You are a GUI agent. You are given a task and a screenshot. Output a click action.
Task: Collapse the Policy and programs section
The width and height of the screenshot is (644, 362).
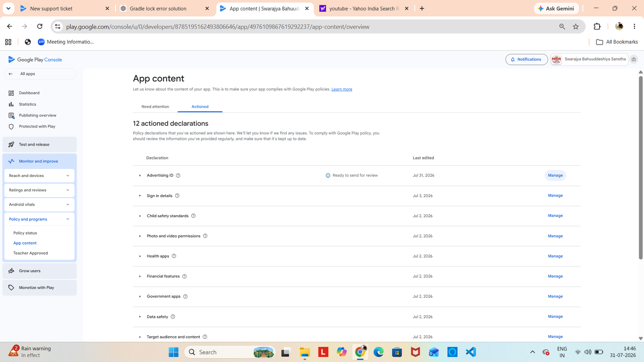[39, 219]
